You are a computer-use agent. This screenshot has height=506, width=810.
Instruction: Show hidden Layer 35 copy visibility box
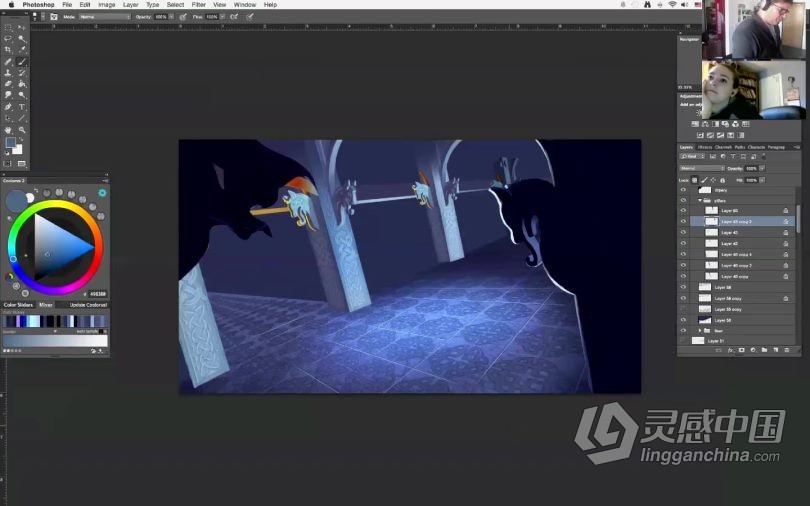point(683,309)
